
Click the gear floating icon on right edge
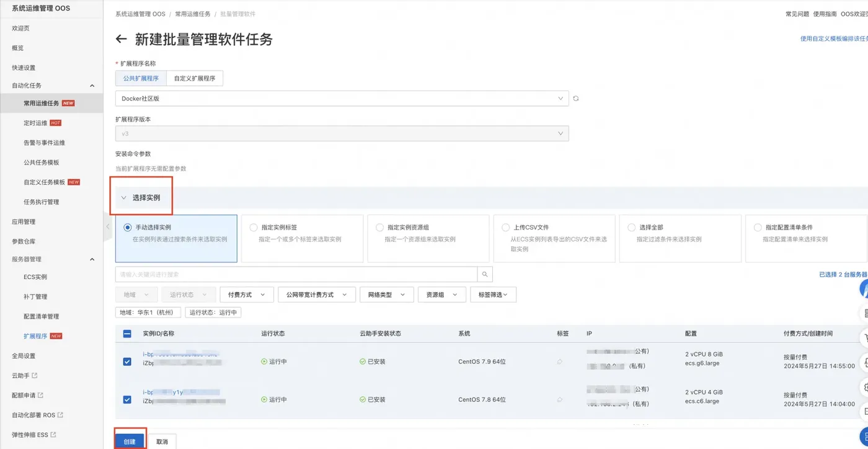coord(864,388)
